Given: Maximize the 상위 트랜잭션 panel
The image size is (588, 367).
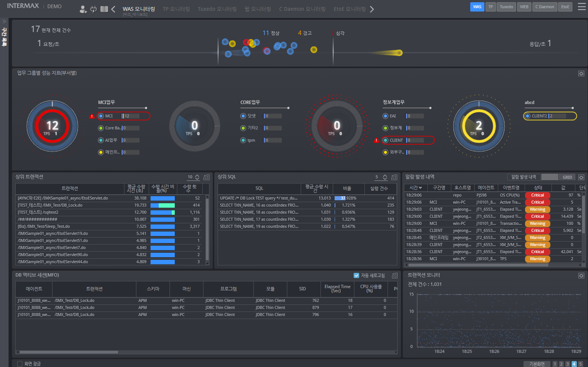Looking at the screenshot, I should tap(206, 177).
